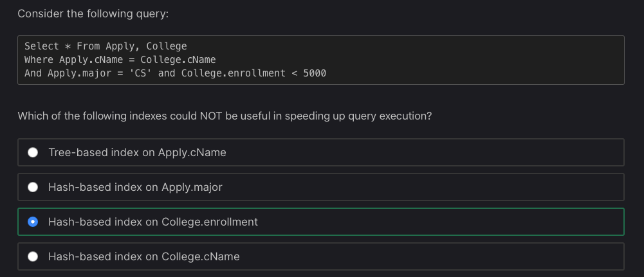Image resolution: width=644 pixels, height=277 pixels.
Task: Select the Tree-based index on Apply.cName radio button
Action: pyautogui.click(x=33, y=152)
